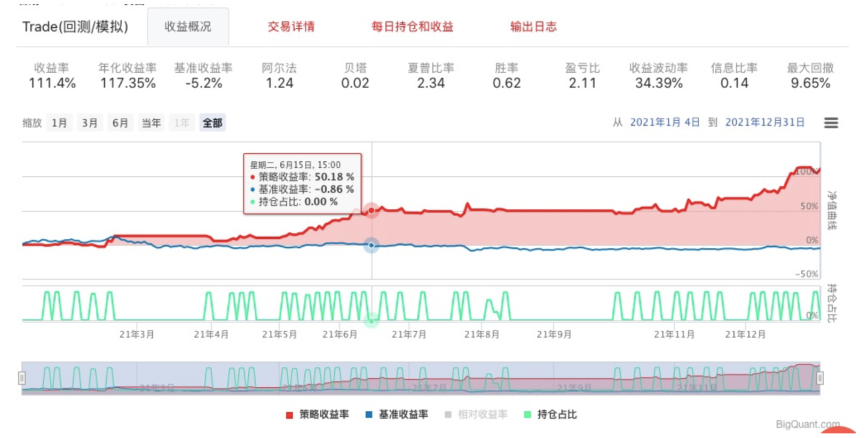
Task: Open 每日持仓和收益 tab
Action: pos(412,27)
